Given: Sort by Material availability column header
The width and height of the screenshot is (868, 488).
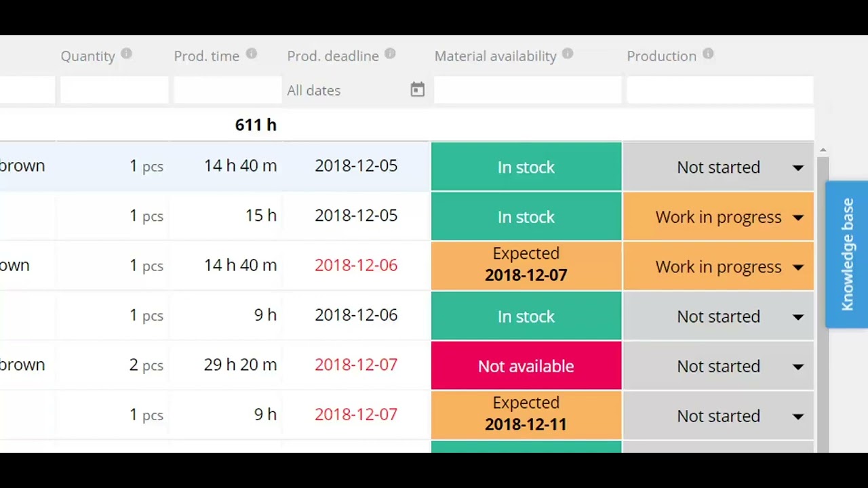Looking at the screenshot, I should [x=495, y=56].
